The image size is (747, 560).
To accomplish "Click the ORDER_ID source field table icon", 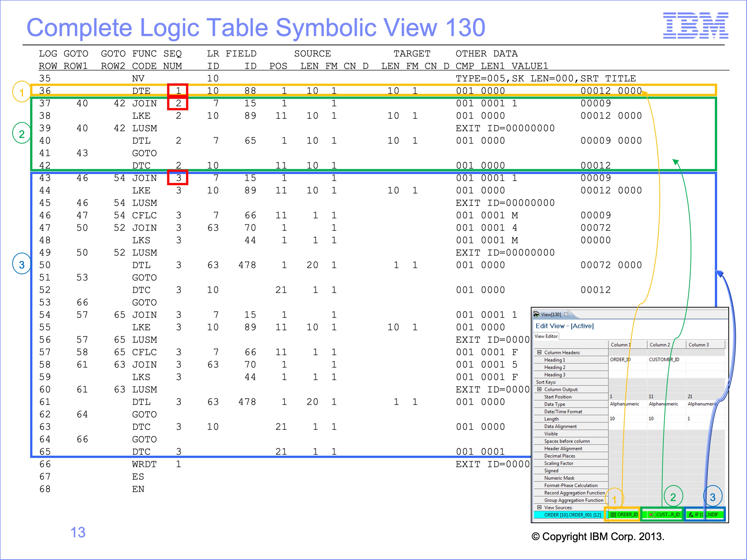I will (613, 515).
